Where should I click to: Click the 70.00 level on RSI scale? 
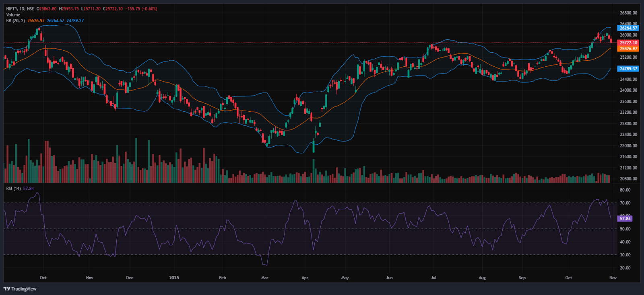click(x=625, y=203)
